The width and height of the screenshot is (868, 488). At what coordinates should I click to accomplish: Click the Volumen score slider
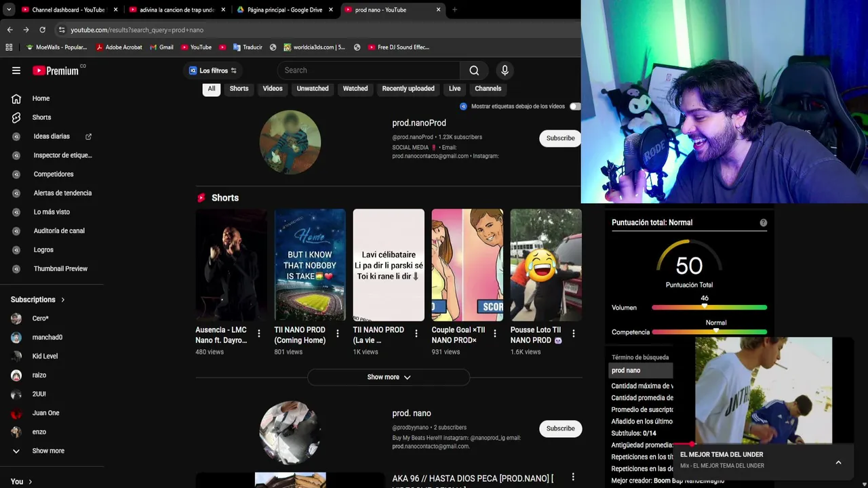click(x=709, y=308)
